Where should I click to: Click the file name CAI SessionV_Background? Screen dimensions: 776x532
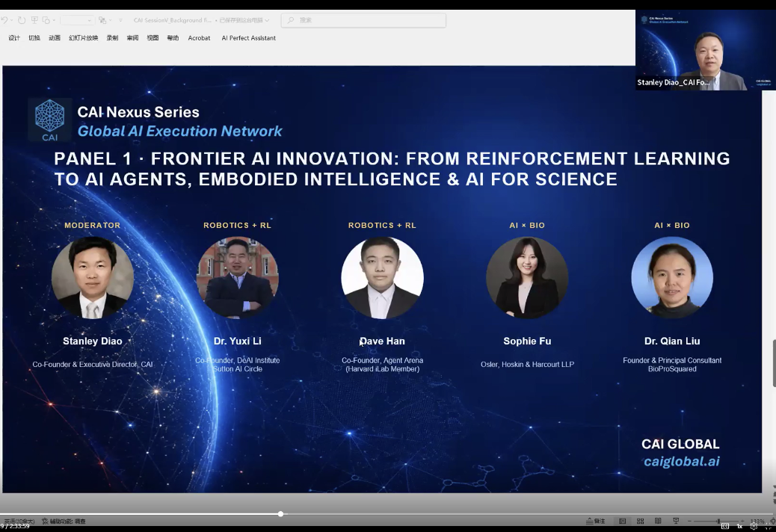[x=172, y=20]
